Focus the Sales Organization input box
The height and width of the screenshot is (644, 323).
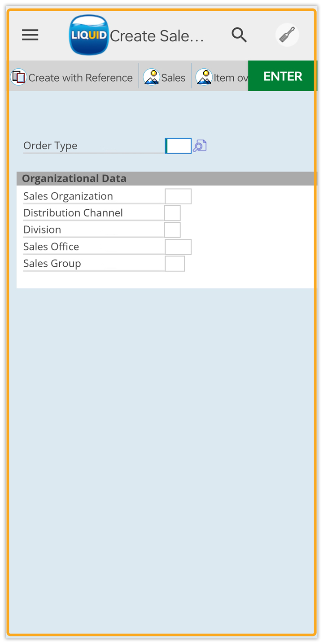pyautogui.click(x=178, y=196)
